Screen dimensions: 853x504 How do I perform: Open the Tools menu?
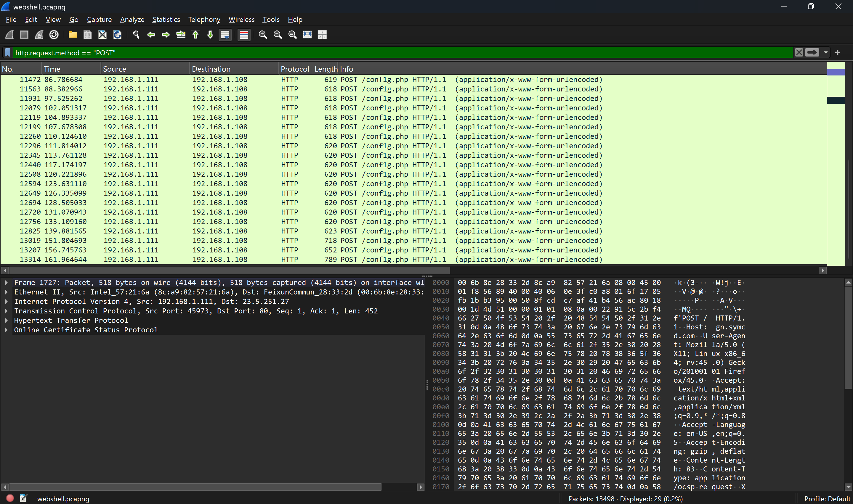[x=271, y=19]
